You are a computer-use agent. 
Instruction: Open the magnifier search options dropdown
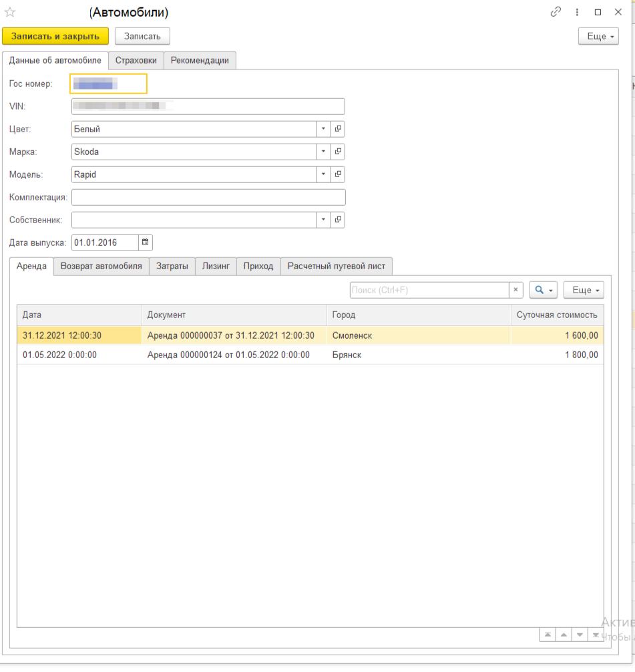(544, 290)
